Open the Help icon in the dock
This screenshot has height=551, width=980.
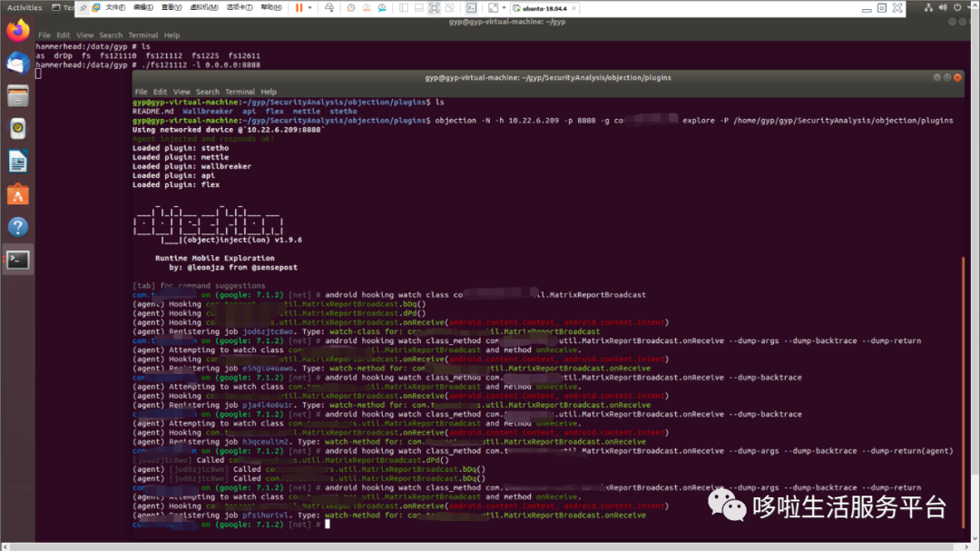(18, 227)
